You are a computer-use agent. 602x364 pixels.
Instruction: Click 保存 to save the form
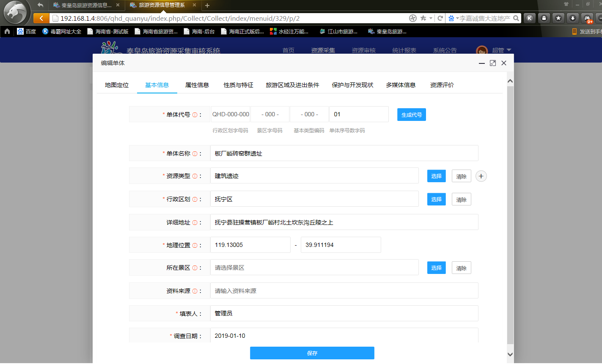(312, 353)
